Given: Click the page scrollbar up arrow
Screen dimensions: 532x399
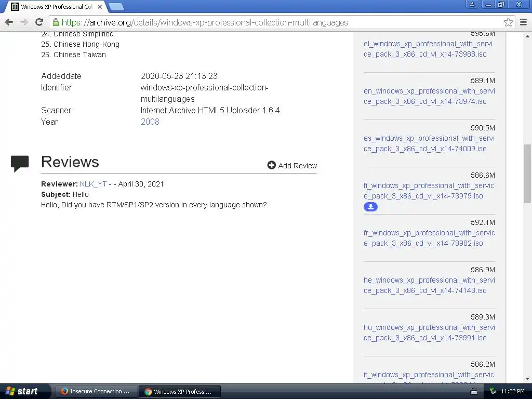Looking at the screenshot, I should click(528, 36).
